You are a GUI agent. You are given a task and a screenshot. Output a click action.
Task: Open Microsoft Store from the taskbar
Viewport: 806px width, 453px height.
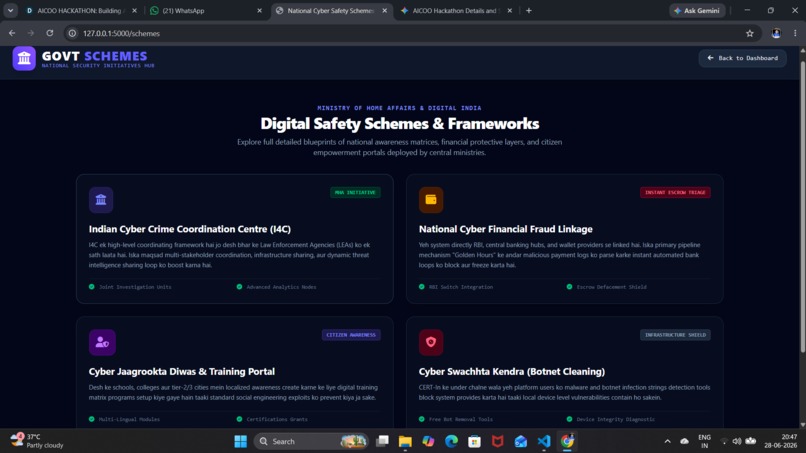[x=474, y=441]
